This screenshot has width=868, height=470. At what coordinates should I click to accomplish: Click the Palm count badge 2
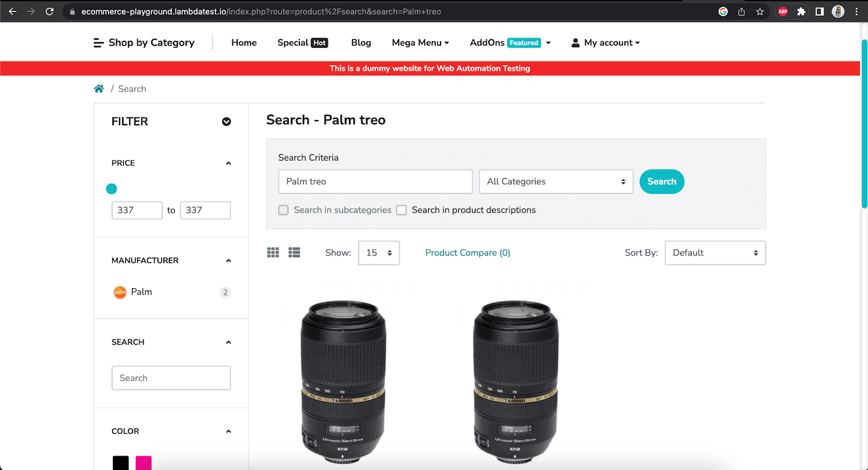[x=226, y=293]
